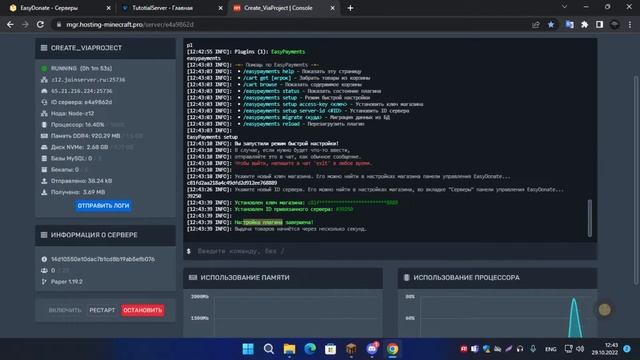This screenshot has height=360, width=640.
Task: Click the ОТПРАВИТЬ ЛОГИ button
Action: [103, 206]
